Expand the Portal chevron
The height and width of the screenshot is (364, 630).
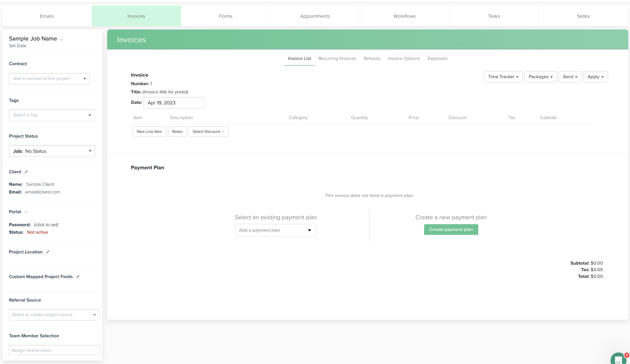pos(26,212)
